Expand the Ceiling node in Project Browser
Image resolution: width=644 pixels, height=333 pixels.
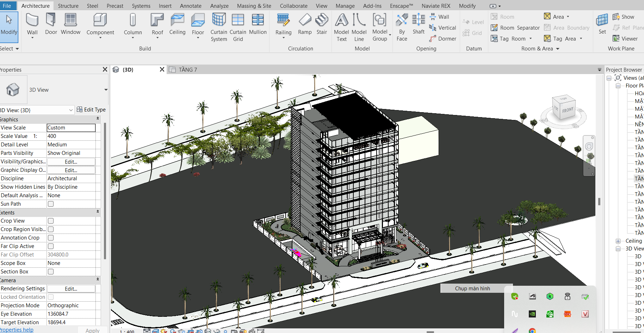coord(619,241)
